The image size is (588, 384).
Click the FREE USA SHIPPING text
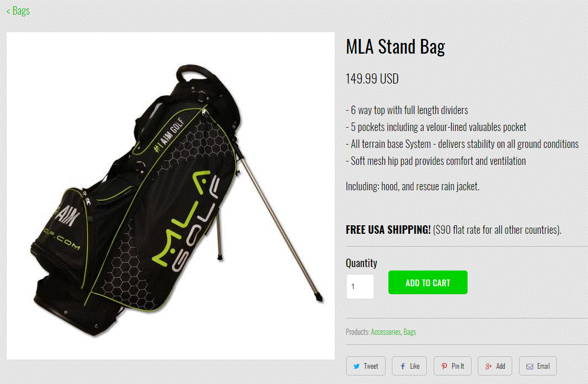click(x=388, y=230)
